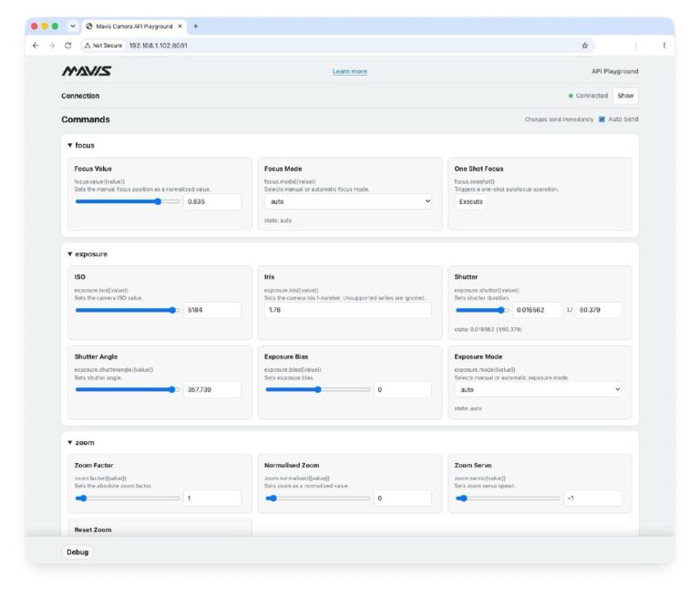Reload the page with refresh icon

click(67, 46)
